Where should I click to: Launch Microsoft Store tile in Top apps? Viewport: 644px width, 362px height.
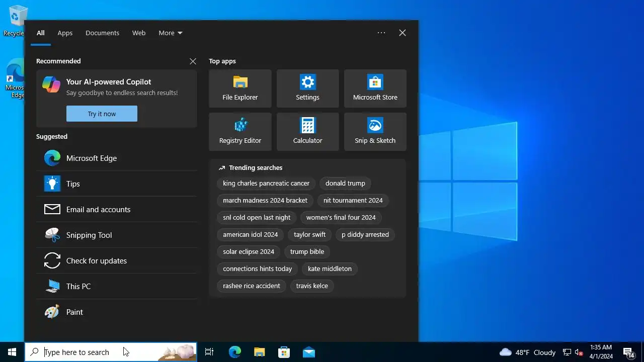375,88
